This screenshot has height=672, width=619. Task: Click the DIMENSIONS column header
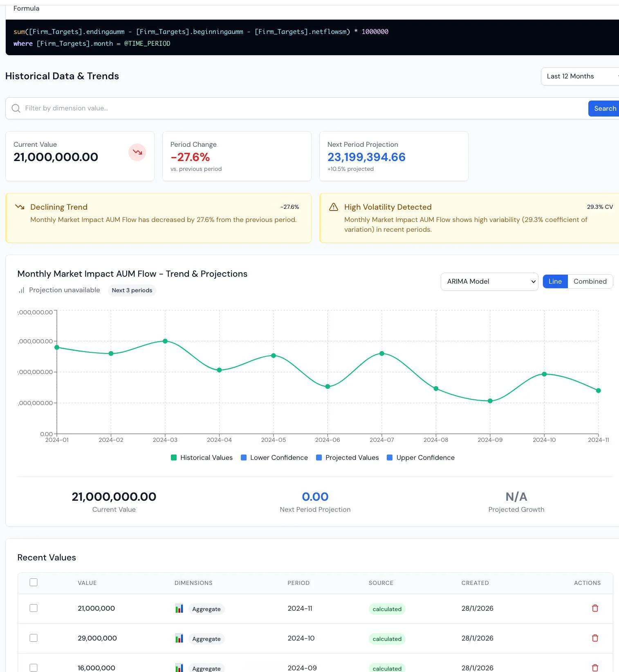(193, 583)
